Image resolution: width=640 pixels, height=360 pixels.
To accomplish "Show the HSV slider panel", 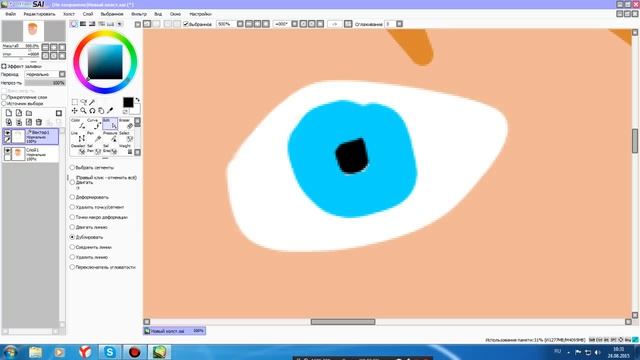I will click(x=92, y=24).
